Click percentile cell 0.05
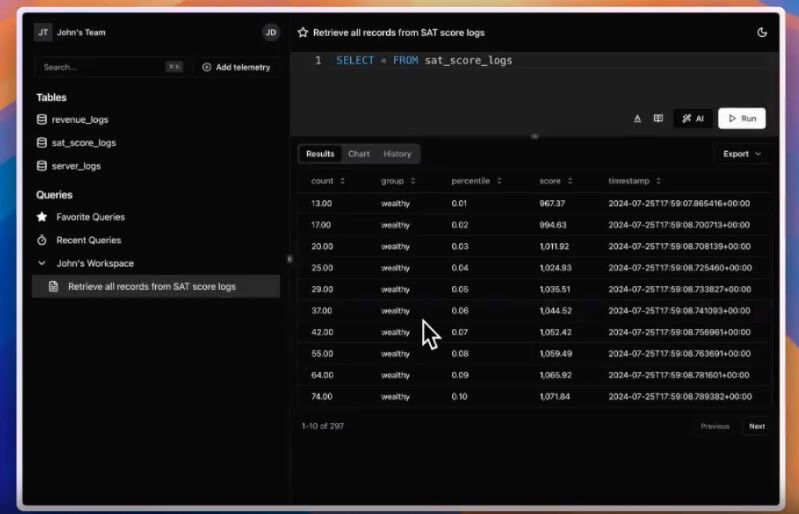Screen dimensions: 799x514 (x=460, y=289)
